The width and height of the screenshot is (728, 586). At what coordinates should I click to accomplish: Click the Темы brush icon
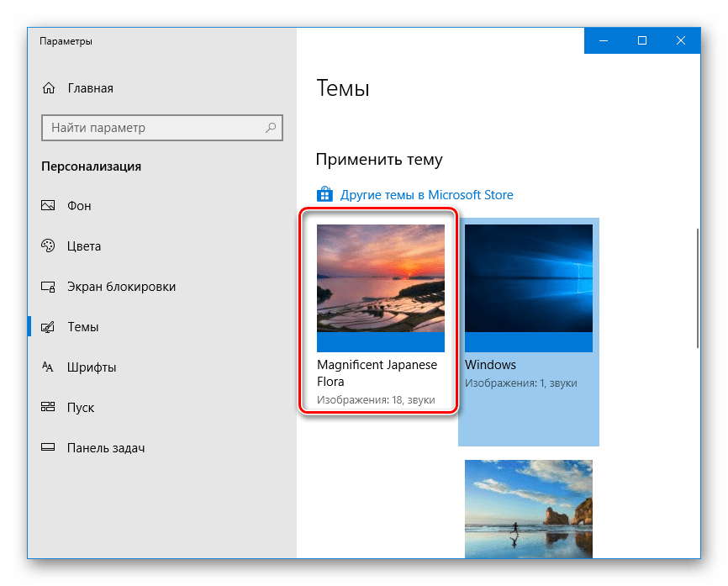coord(49,327)
